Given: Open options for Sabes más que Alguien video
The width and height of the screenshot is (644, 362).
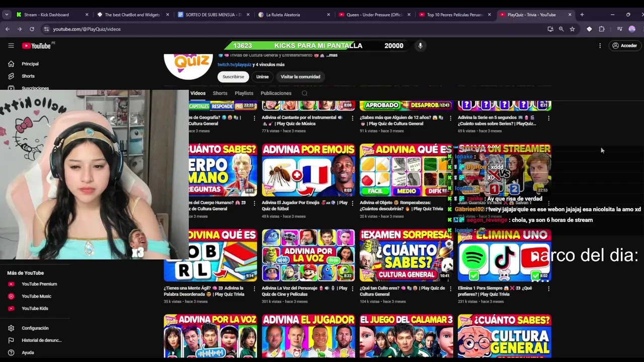Looking at the screenshot, I should tap(450, 118).
